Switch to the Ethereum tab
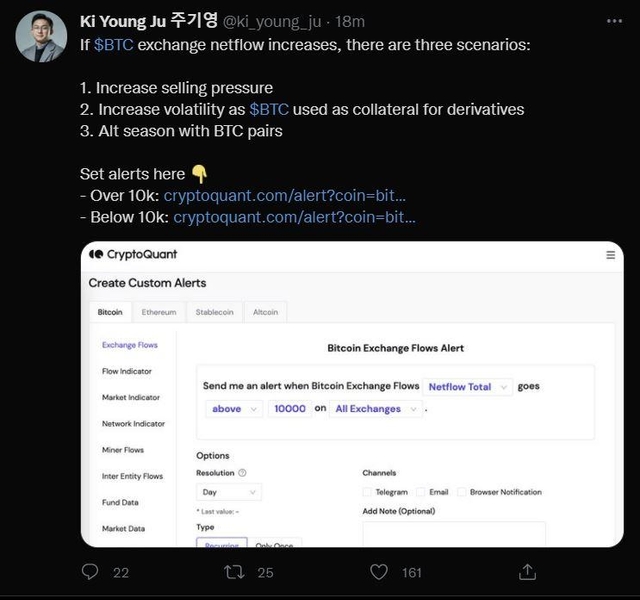Image resolution: width=640 pixels, height=600 pixels. click(158, 312)
